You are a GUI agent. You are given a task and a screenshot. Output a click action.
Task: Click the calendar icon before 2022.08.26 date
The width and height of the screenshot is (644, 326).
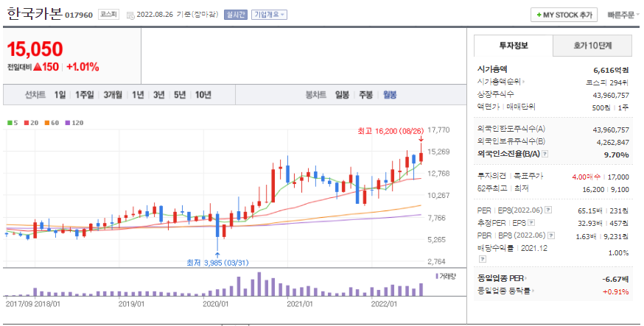pyautogui.click(x=130, y=15)
